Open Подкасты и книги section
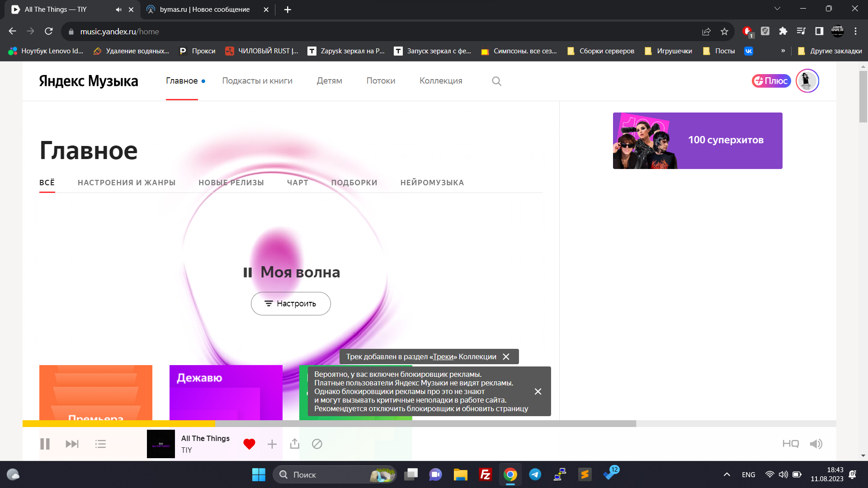This screenshot has width=868, height=488. [257, 81]
